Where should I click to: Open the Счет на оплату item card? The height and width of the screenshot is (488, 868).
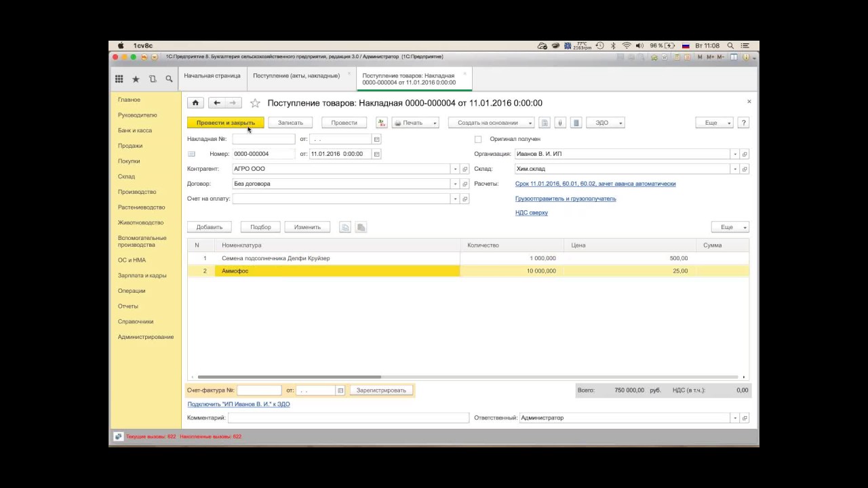465,199
